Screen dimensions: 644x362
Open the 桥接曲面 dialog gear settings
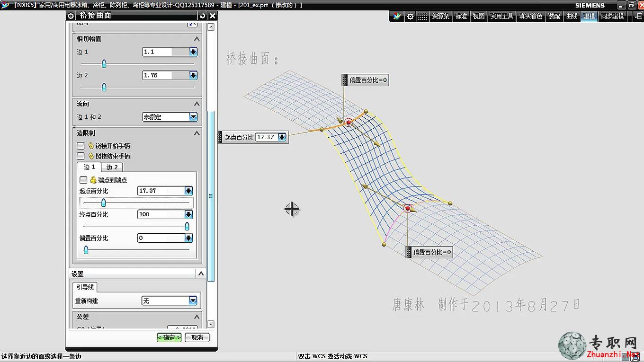[71, 16]
